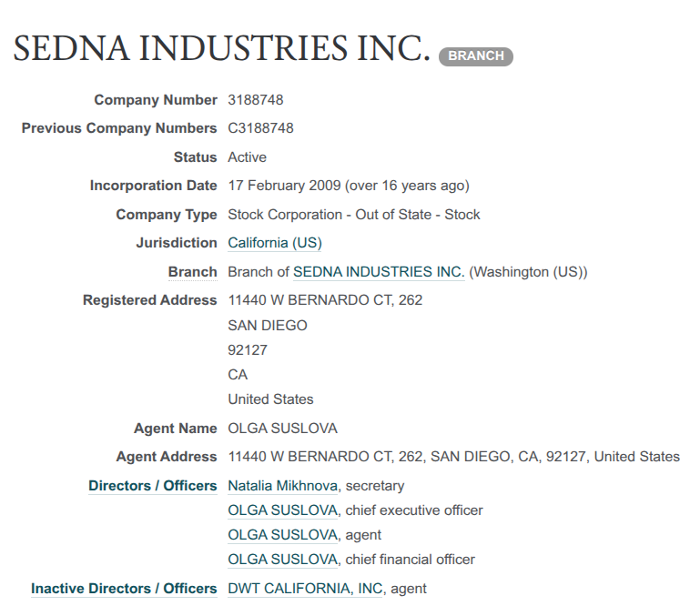Click the agent name OLGA SUSLOVA text
This screenshot has height=616, width=690.
coord(282,429)
